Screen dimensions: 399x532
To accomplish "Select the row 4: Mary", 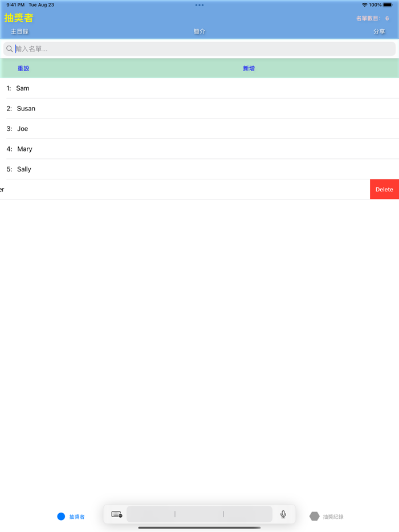I will 199,149.
